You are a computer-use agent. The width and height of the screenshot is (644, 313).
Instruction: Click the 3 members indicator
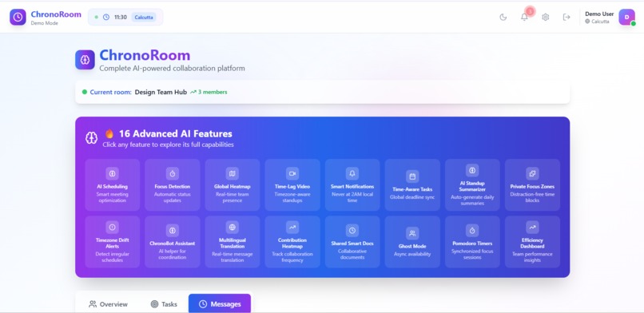[x=209, y=93]
